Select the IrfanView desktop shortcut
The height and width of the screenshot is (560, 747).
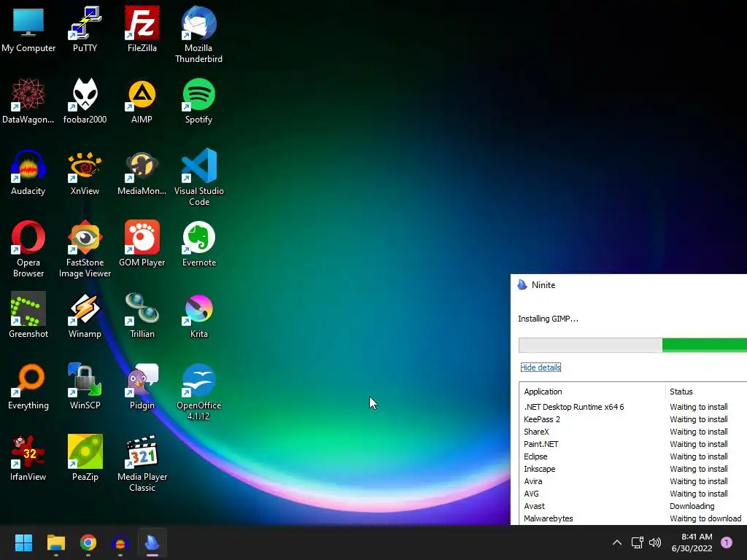click(28, 458)
